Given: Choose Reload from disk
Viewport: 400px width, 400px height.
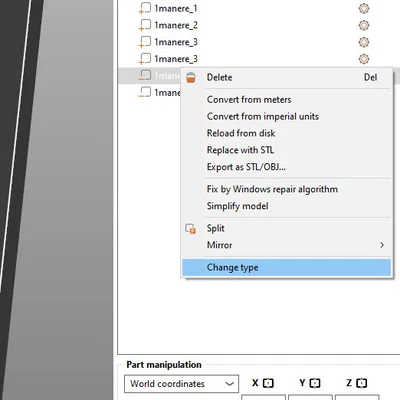Looking at the screenshot, I should click(286, 133).
